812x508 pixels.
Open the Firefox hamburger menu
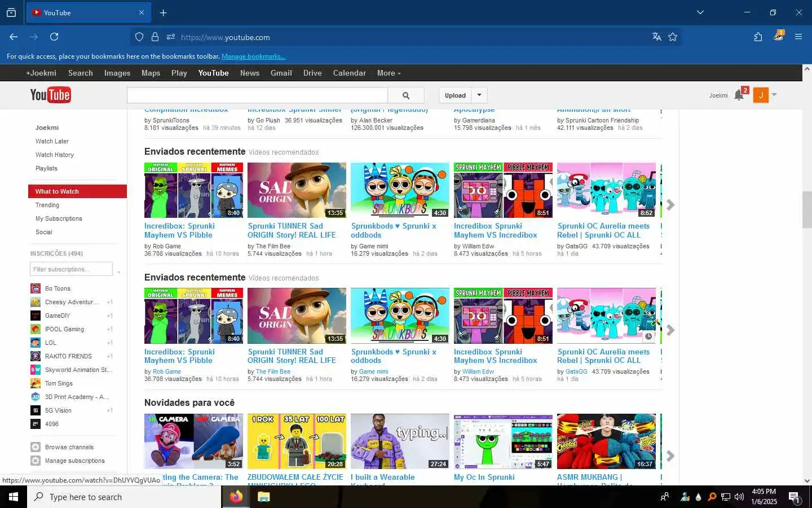pyautogui.click(x=798, y=37)
